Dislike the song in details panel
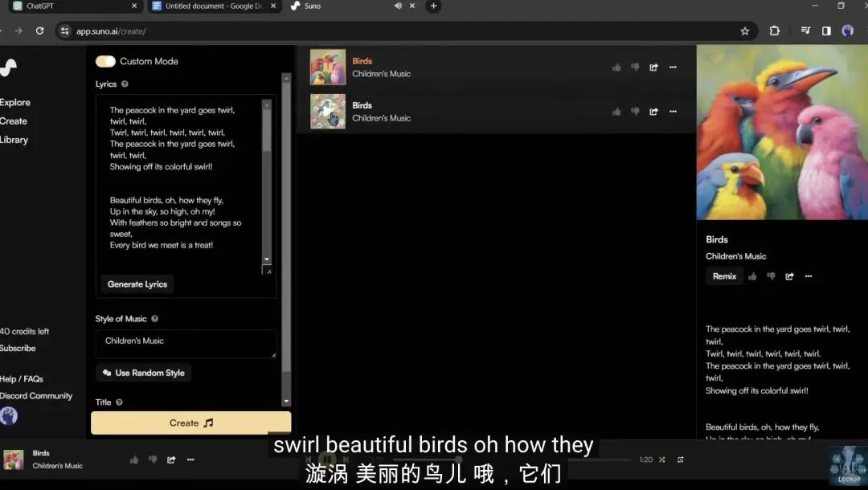 771,276
